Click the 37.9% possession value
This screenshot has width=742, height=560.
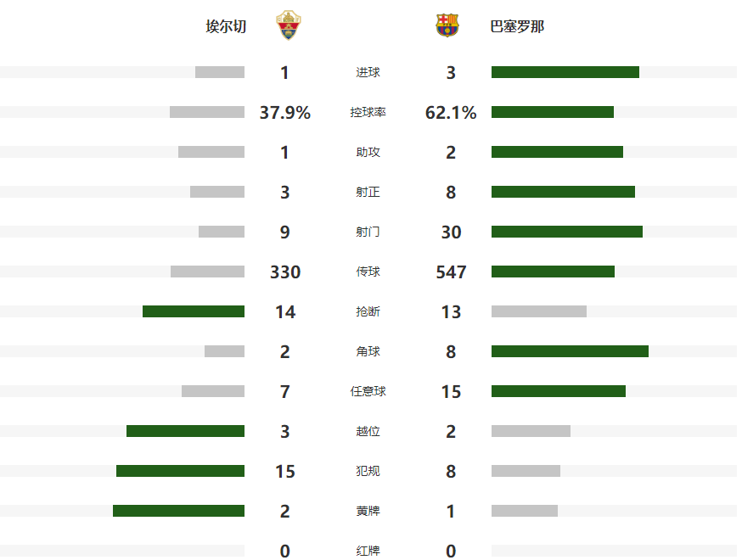[x=285, y=113]
